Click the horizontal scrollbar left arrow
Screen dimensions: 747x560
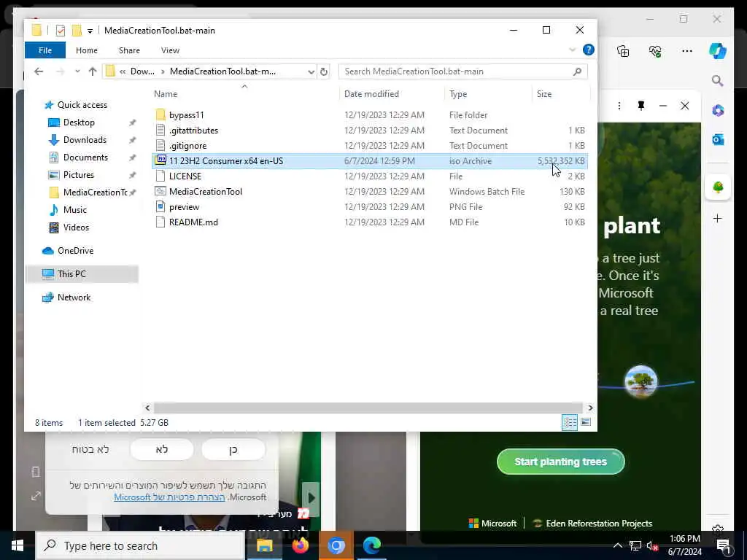pyautogui.click(x=147, y=408)
